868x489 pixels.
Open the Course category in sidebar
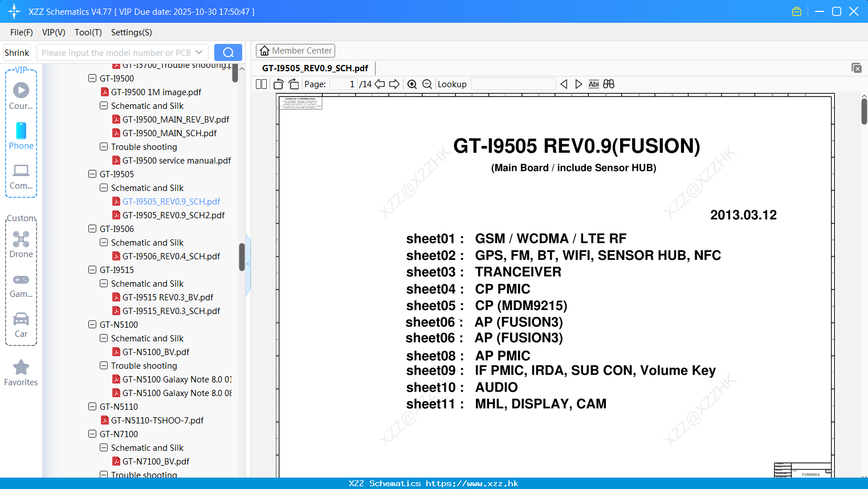(21, 96)
